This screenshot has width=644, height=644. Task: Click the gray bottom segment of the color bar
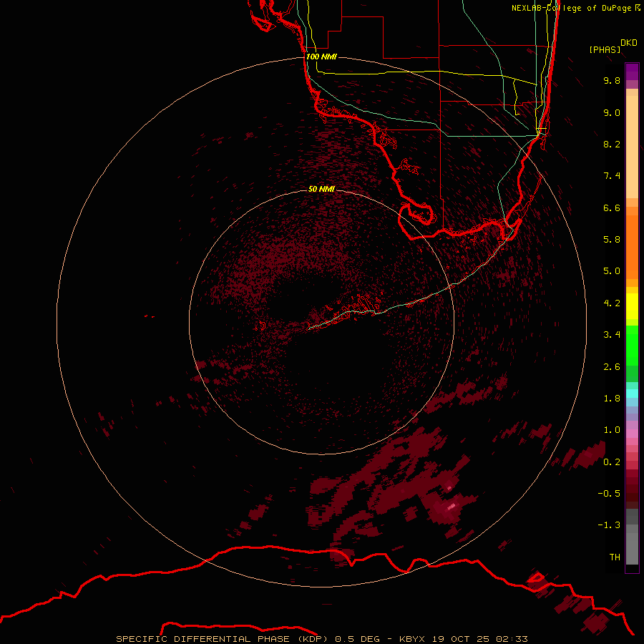coord(632,548)
